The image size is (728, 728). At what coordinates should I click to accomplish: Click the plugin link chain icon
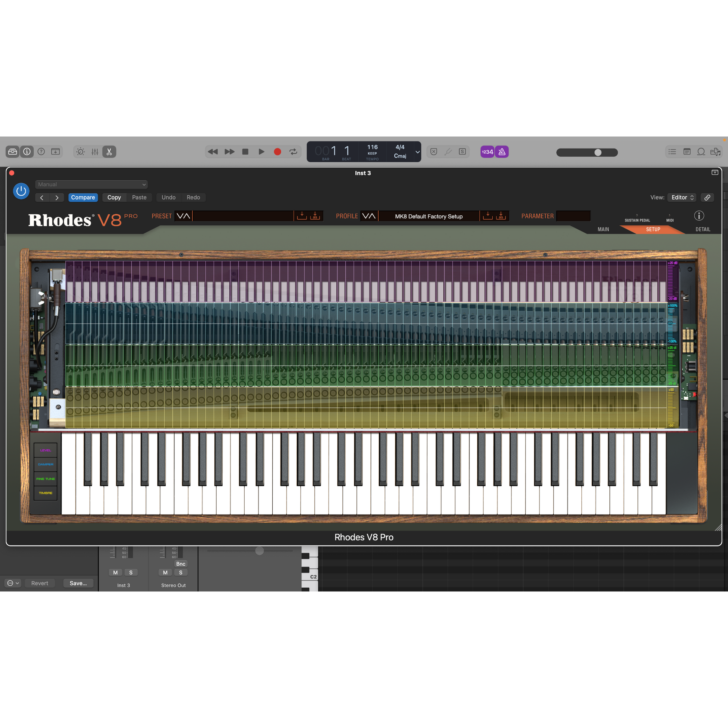click(x=707, y=198)
